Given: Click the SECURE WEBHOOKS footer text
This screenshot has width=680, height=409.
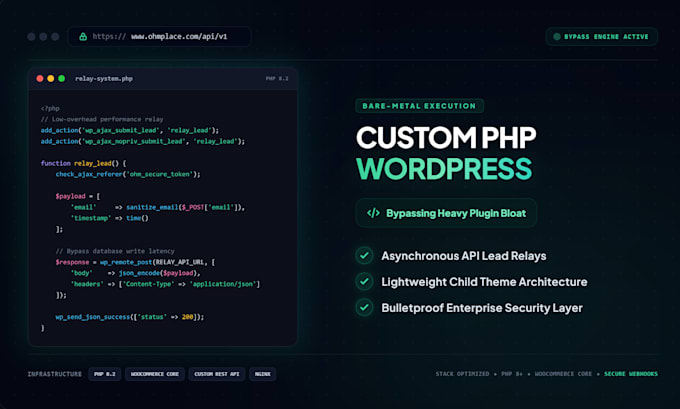Looking at the screenshot, I should point(631,374).
